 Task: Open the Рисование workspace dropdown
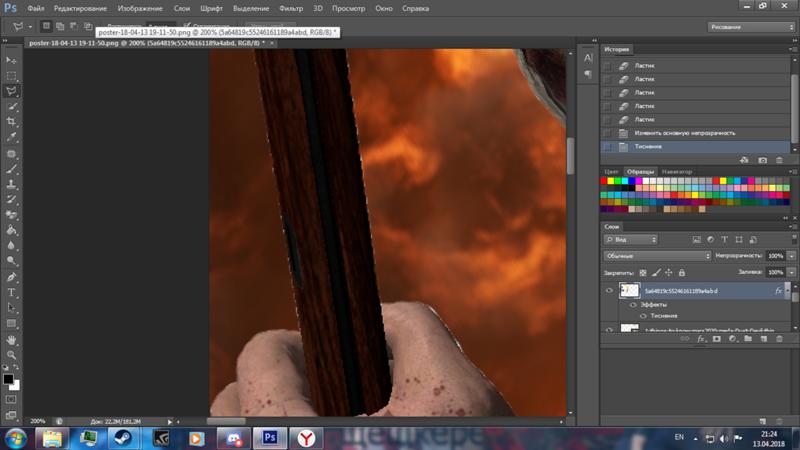pyautogui.click(x=751, y=27)
